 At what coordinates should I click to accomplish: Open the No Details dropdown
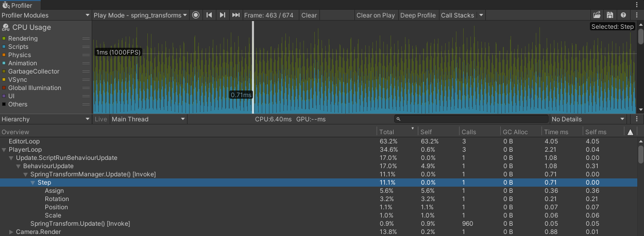pos(588,119)
